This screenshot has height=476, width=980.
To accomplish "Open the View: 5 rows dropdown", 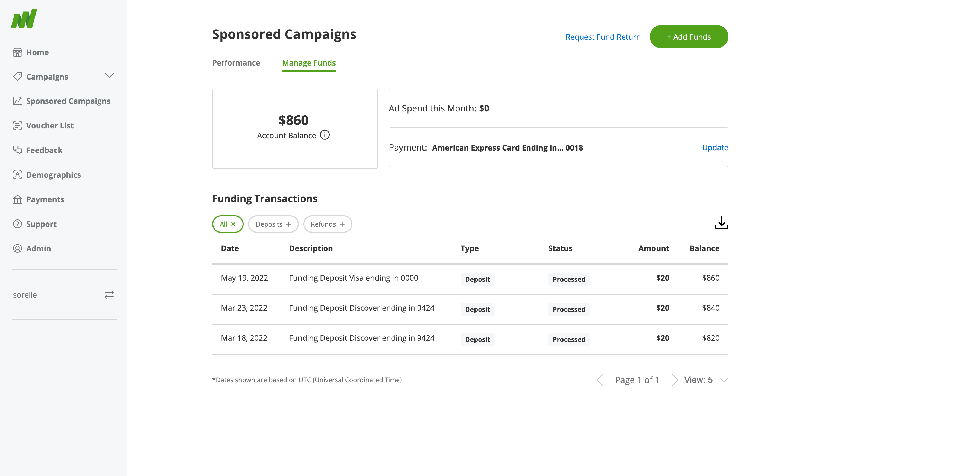I will (x=706, y=380).
